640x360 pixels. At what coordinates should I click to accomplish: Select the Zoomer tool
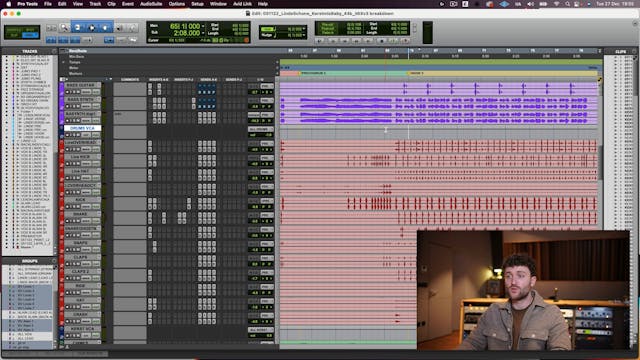coord(64,28)
